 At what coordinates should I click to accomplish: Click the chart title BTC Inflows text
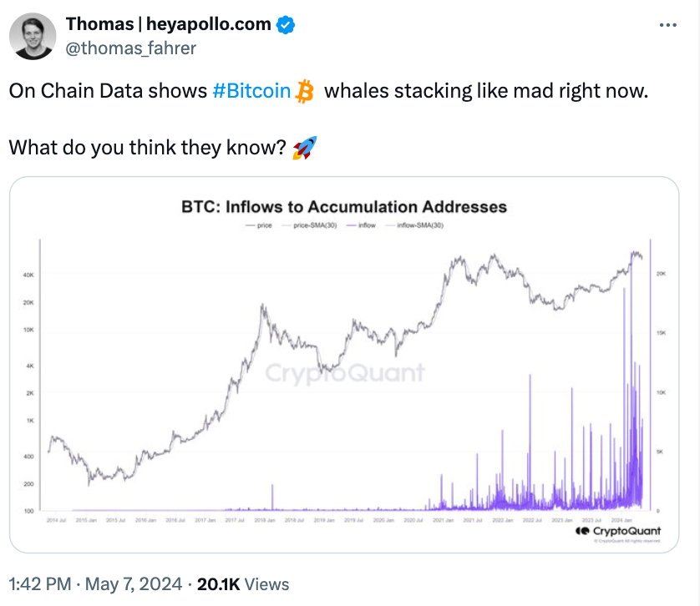[344, 207]
